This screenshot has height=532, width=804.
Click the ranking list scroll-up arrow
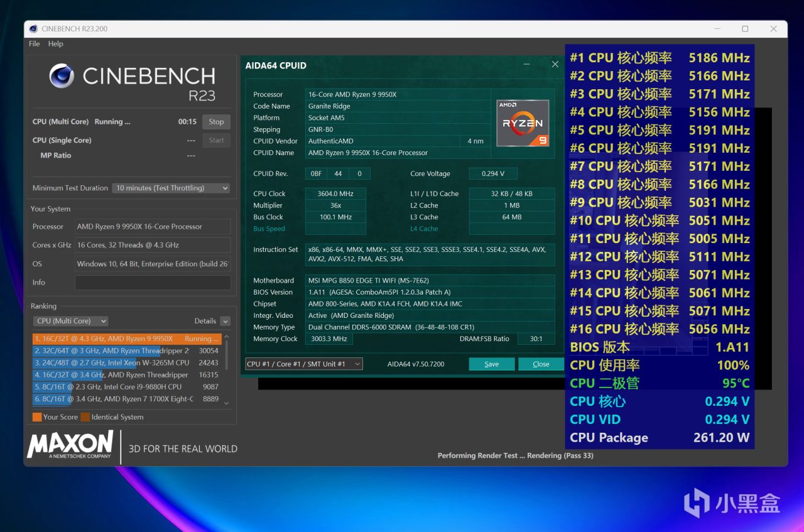[x=226, y=338]
